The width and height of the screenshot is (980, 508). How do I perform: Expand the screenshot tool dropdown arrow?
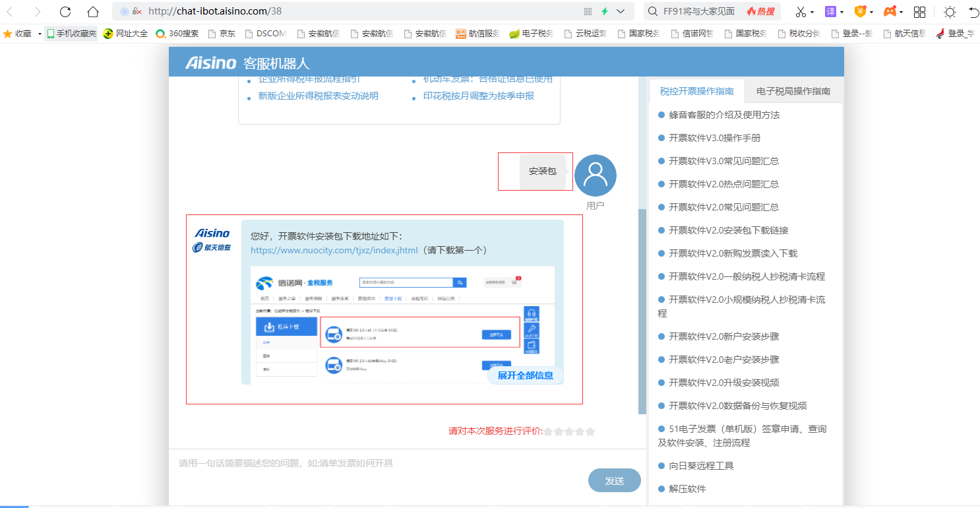tap(812, 12)
